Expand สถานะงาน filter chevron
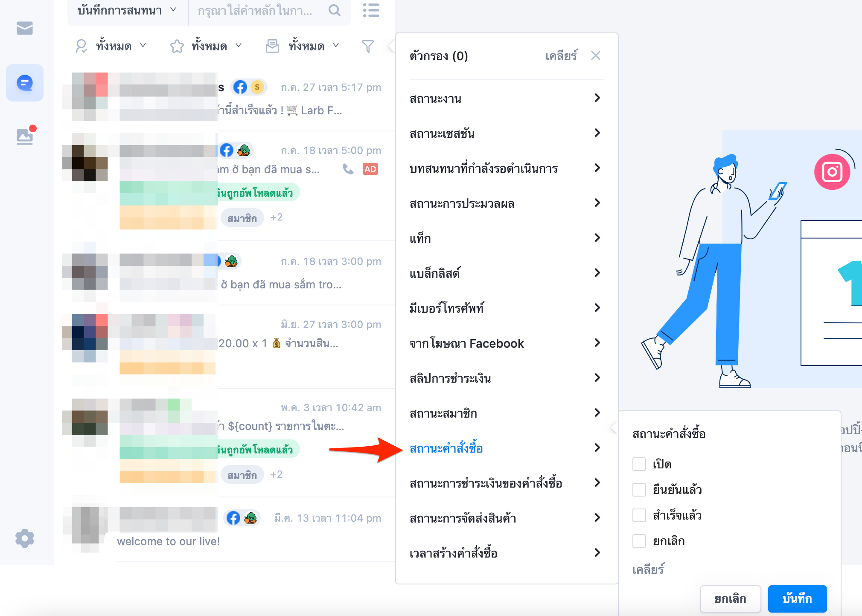Screen dimensions: 862x616 (x=597, y=98)
